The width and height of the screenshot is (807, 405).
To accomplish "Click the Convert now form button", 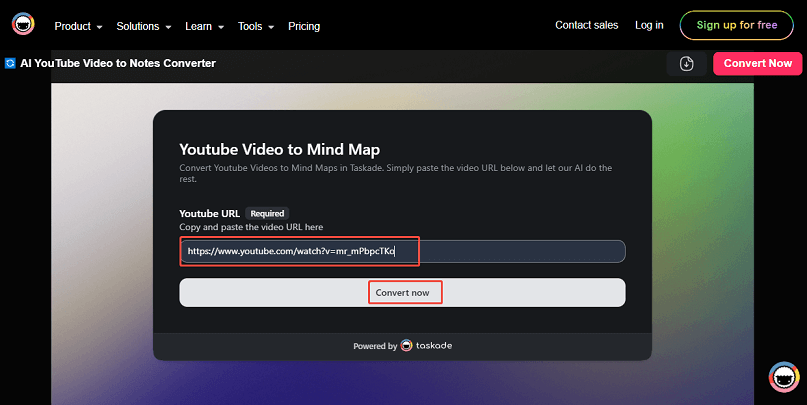I will pos(402,292).
